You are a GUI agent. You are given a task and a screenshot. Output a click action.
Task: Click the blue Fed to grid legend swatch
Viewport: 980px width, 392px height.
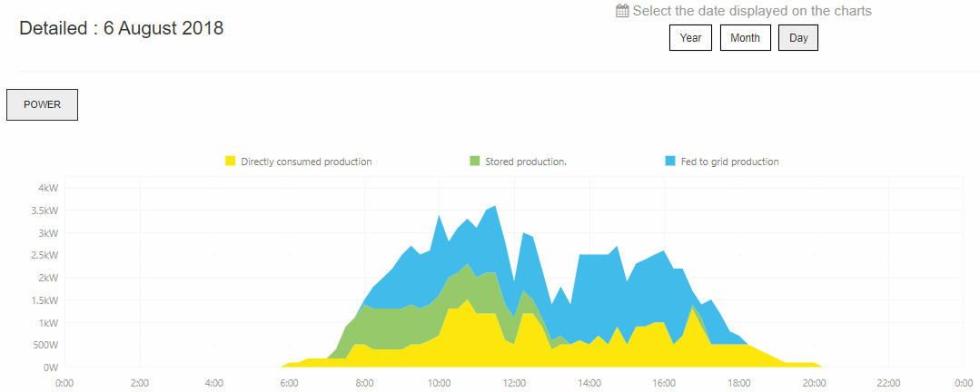[x=669, y=162]
